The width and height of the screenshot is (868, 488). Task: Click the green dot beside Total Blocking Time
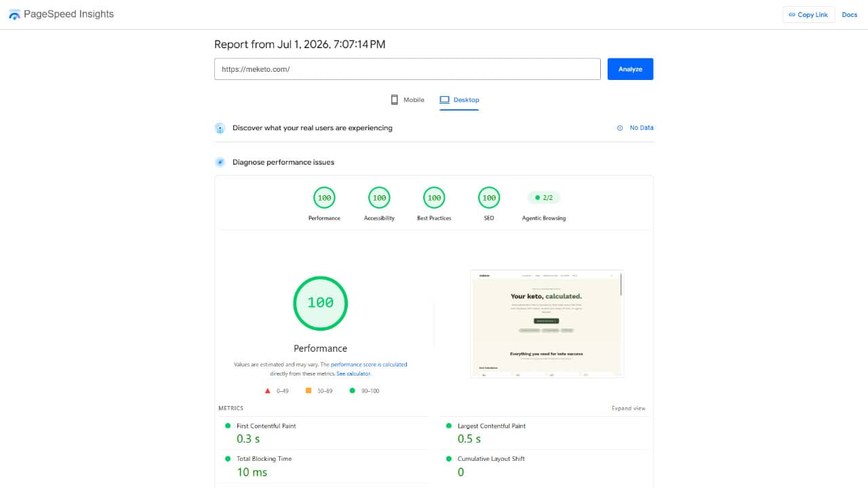coord(228,459)
